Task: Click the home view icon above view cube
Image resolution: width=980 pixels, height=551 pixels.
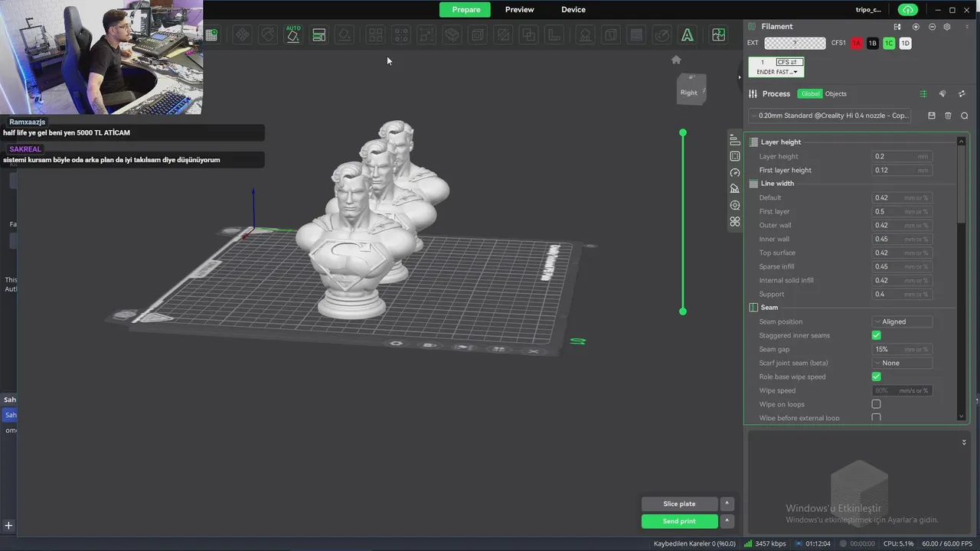Action: 676,60
